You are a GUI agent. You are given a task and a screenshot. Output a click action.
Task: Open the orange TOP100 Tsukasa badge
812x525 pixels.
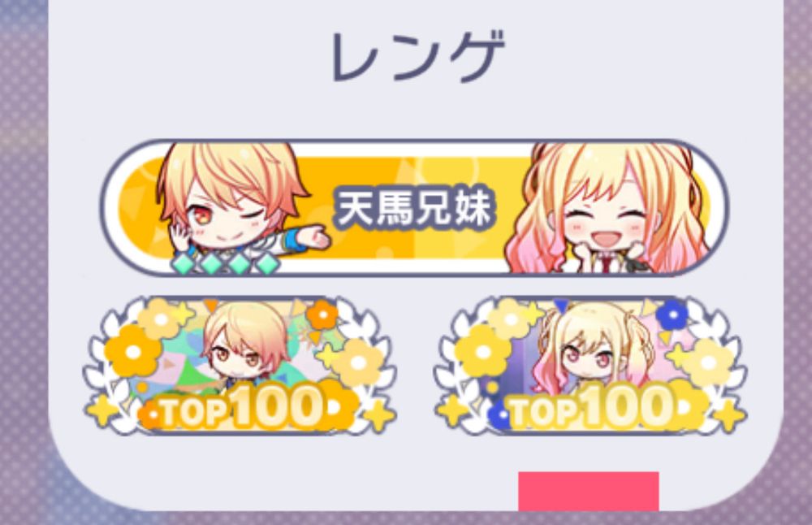click(240, 366)
